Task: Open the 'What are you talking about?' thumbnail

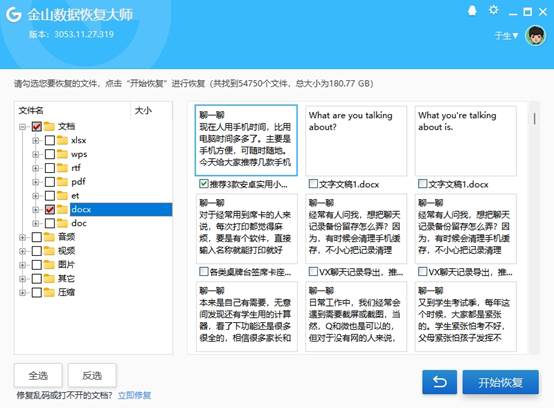Action: click(356, 140)
